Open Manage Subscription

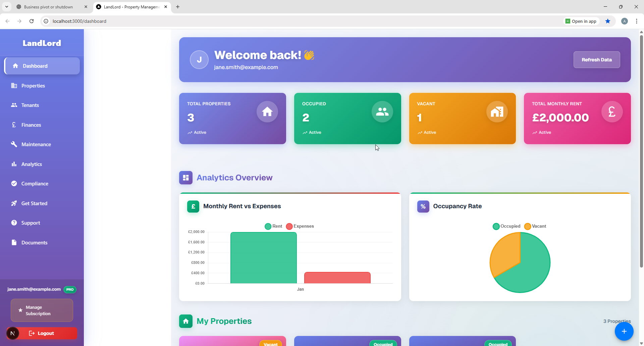(41, 310)
